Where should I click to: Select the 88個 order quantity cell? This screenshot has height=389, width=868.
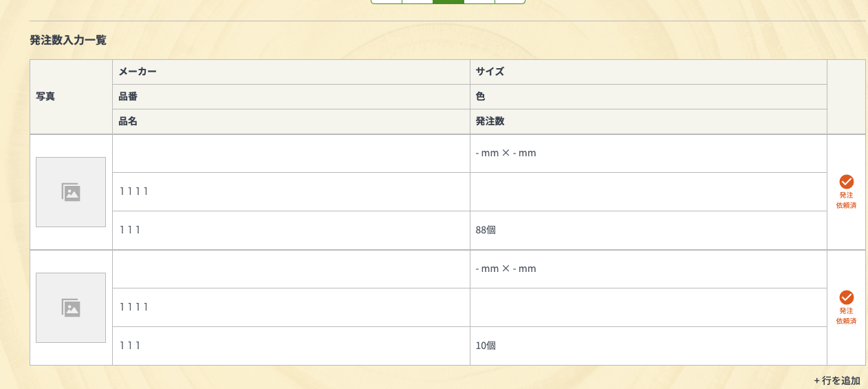click(649, 230)
